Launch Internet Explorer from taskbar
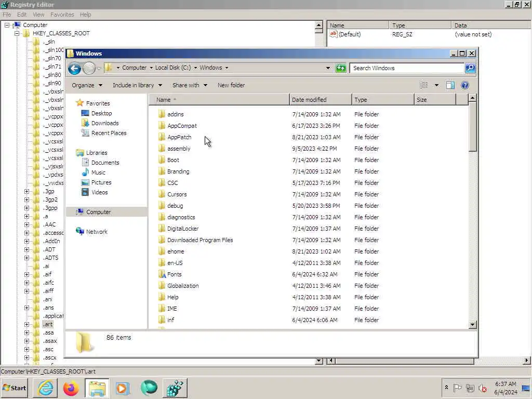532x399 pixels. pyautogui.click(x=46, y=388)
